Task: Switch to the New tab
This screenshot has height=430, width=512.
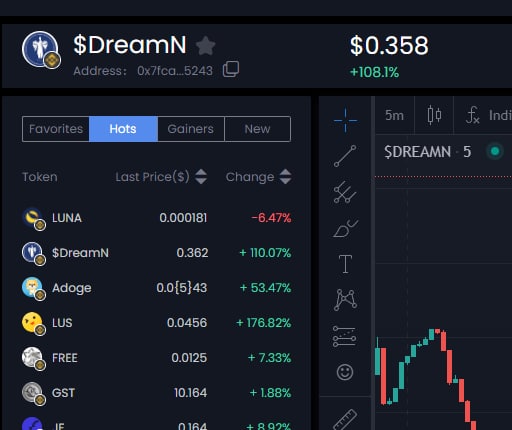Action: 257,129
